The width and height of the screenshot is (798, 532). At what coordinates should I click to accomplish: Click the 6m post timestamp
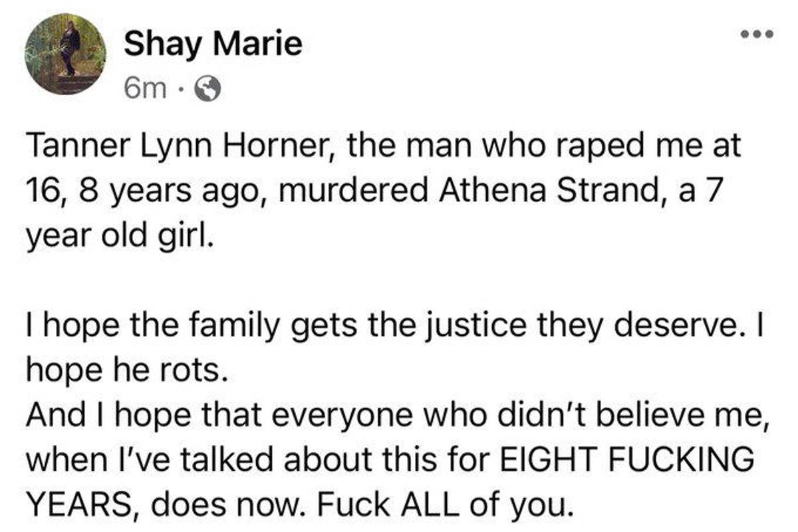coord(146,88)
